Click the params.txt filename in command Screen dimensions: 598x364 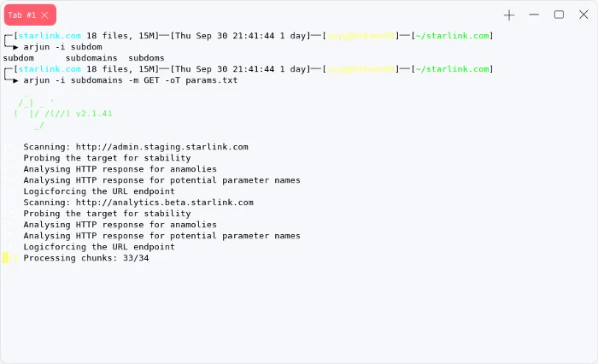tap(212, 80)
